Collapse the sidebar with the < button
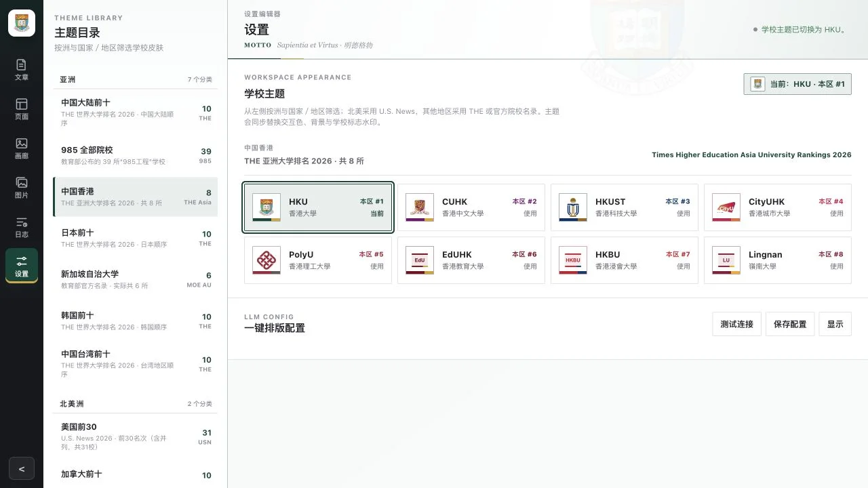868x488 pixels. 22,469
